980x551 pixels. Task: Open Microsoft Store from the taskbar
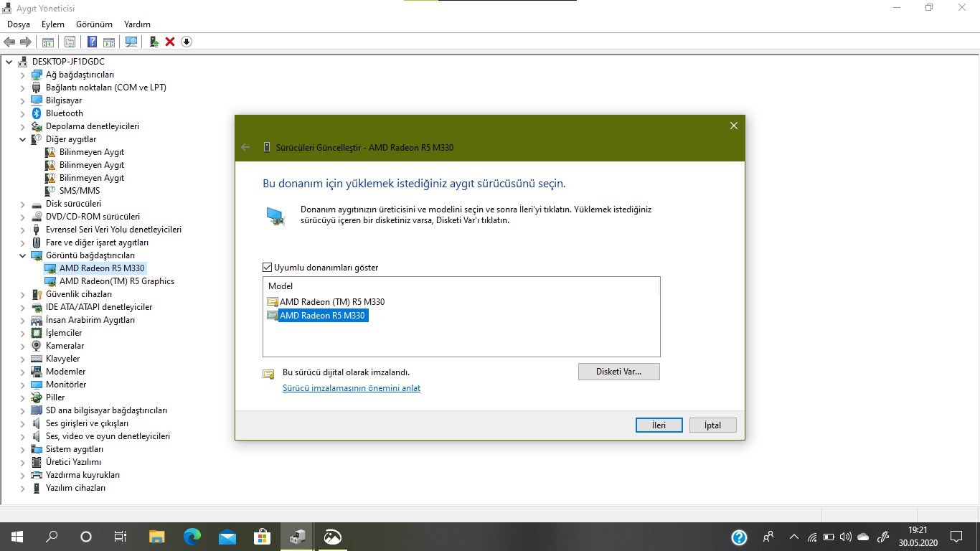262,537
